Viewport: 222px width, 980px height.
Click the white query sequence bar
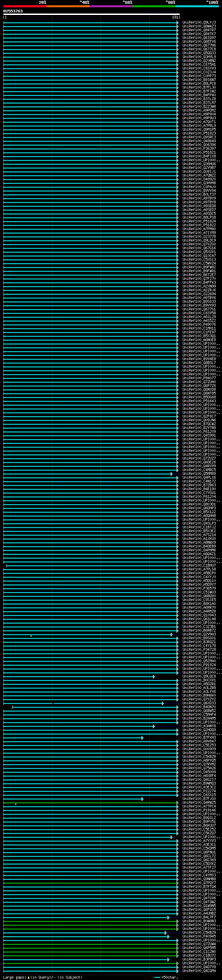(x=92, y=15)
